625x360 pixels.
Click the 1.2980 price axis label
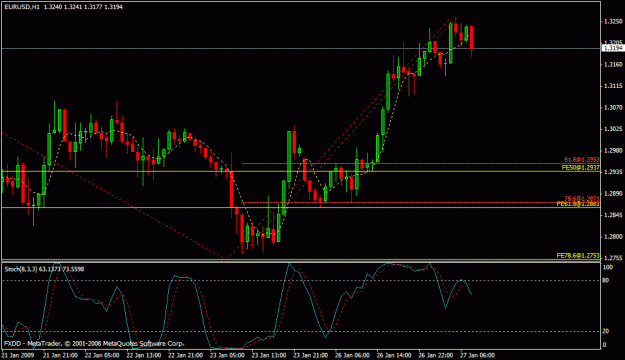(613, 151)
